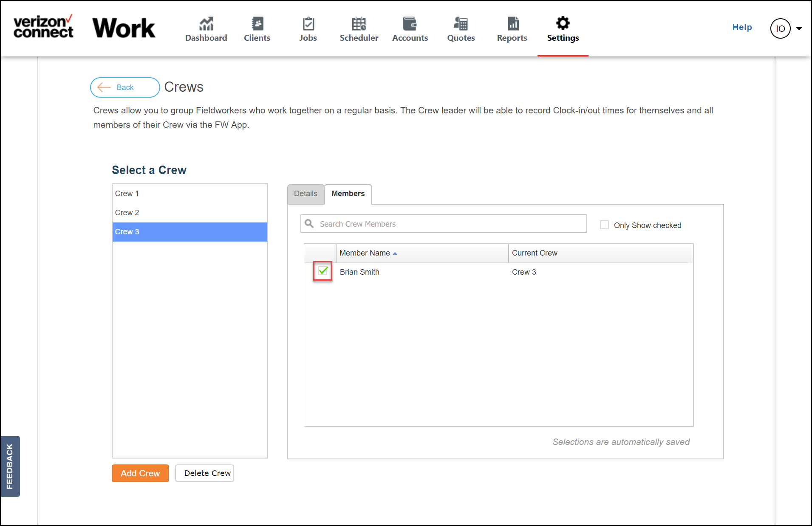Click the Settings gear icon

(x=563, y=23)
